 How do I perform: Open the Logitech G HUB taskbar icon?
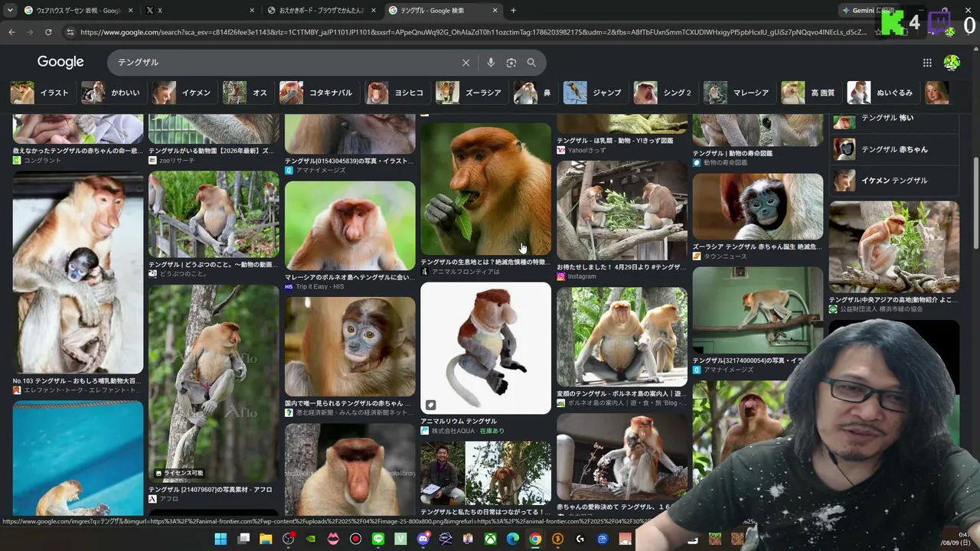click(x=580, y=539)
